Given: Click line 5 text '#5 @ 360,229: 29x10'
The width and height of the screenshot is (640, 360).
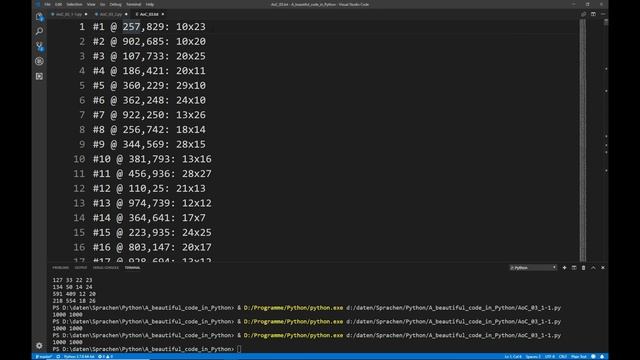Looking at the screenshot, I should pos(149,85).
